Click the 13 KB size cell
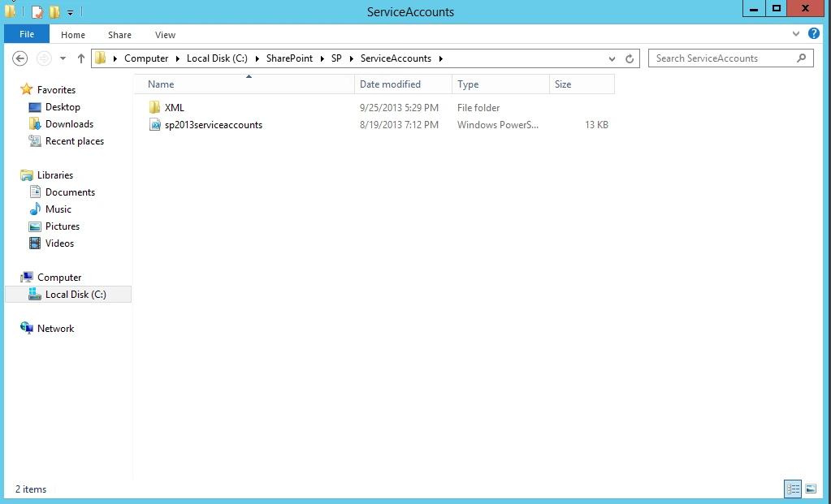The width and height of the screenshot is (831, 504). pos(596,125)
